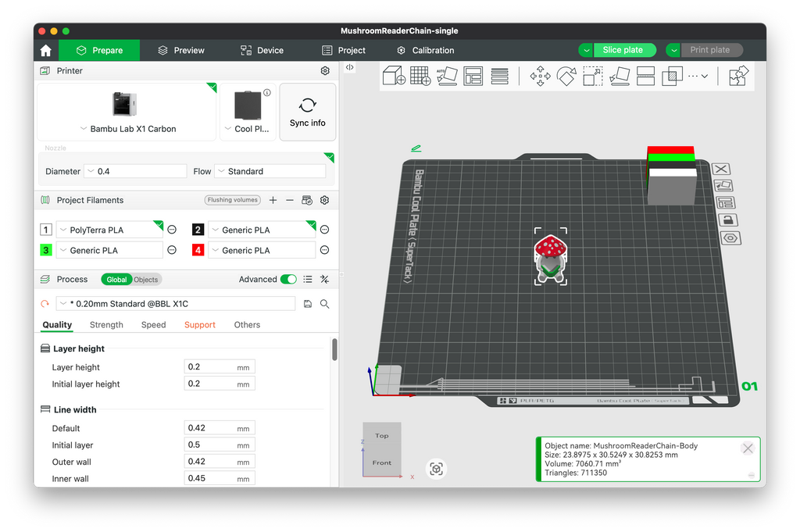Viewport: 800px width, 532px height.
Task: Compare presets icon next to Advanced
Action: [x=324, y=280]
